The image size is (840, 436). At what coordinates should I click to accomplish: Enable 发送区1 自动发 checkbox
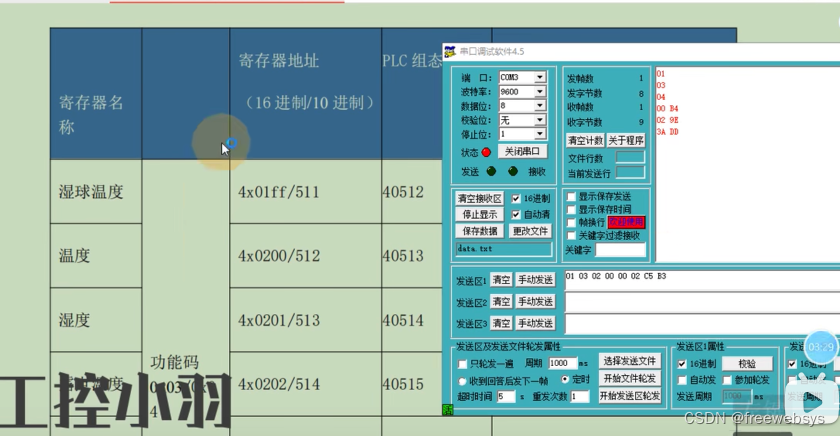pyautogui.click(x=682, y=380)
